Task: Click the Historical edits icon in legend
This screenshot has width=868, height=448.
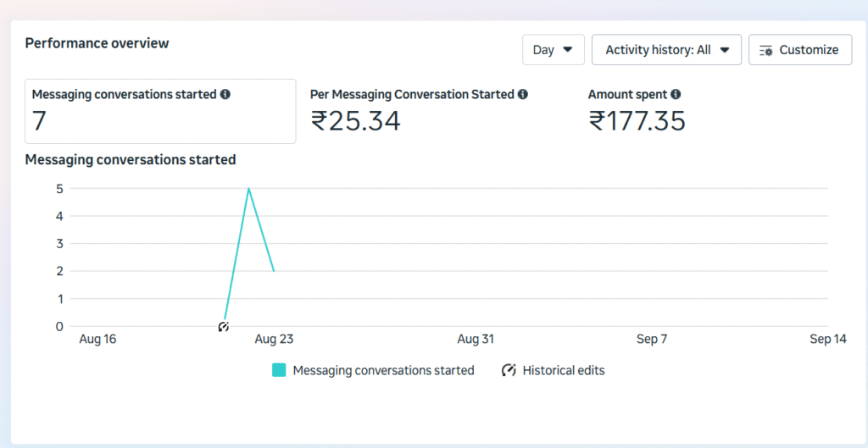Action: point(509,370)
